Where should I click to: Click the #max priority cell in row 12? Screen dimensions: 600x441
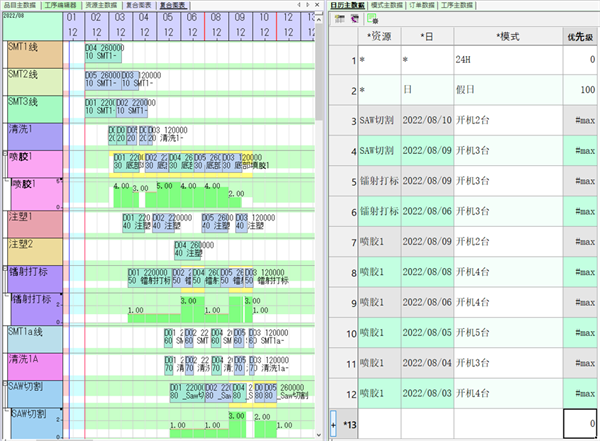pyautogui.click(x=580, y=394)
